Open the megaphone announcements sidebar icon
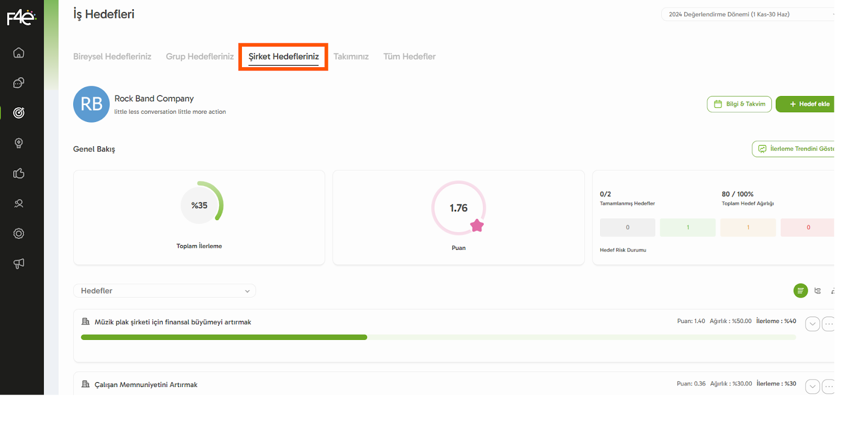 tap(19, 263)
